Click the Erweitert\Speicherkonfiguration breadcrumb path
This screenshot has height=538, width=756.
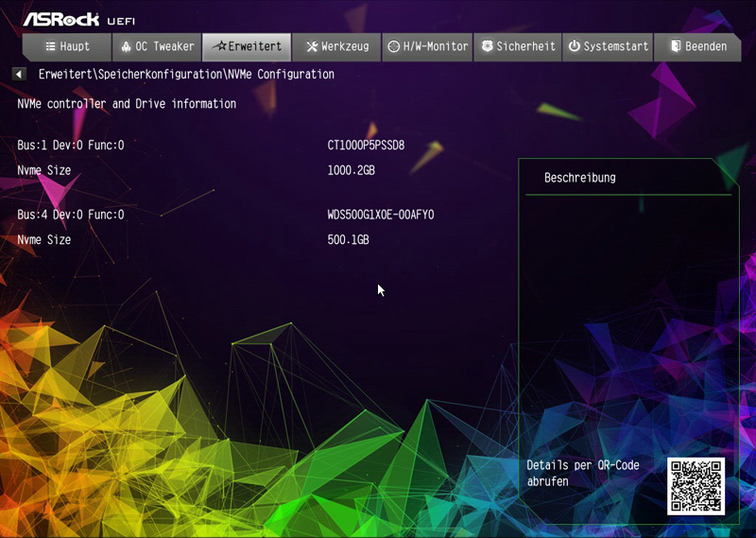(130, 74)
